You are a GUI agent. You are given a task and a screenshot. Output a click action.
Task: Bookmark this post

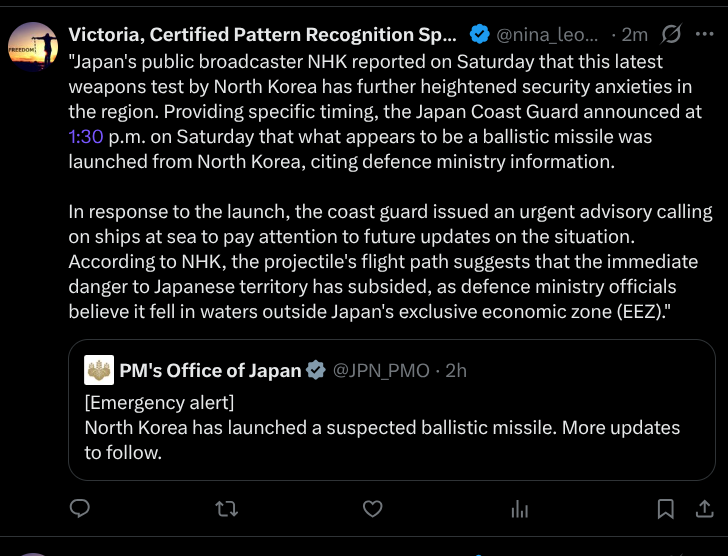coord(665,509)
